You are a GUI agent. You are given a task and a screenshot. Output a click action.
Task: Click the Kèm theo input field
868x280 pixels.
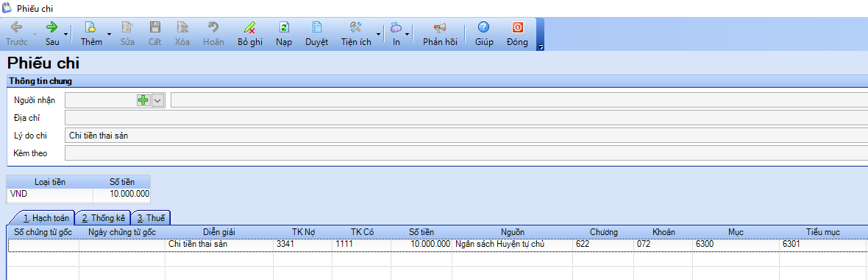466,153
